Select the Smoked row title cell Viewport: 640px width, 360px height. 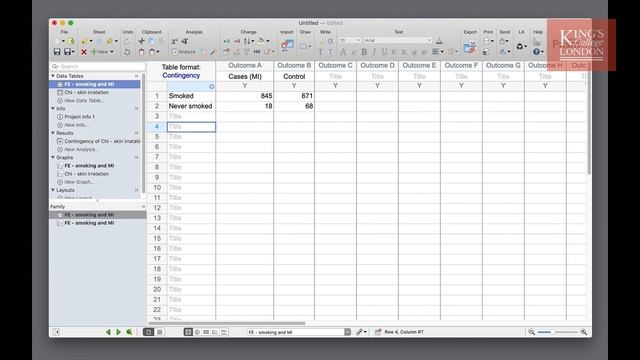(x=191, y=96)
